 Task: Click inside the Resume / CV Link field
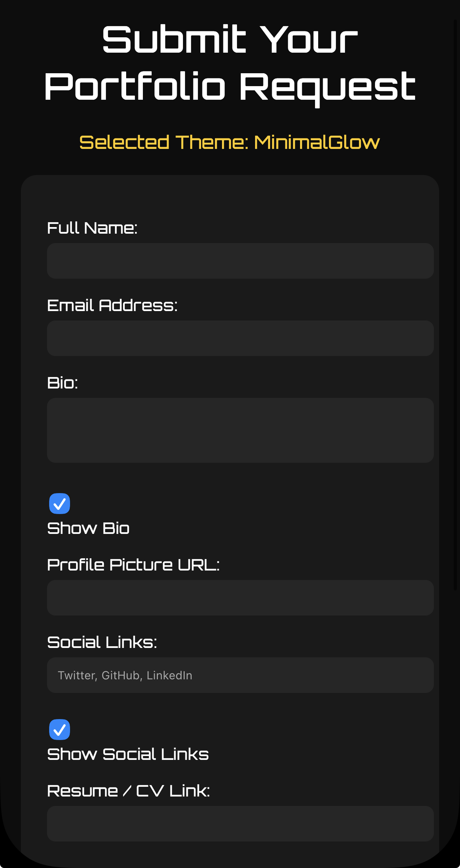click(240, 824)
